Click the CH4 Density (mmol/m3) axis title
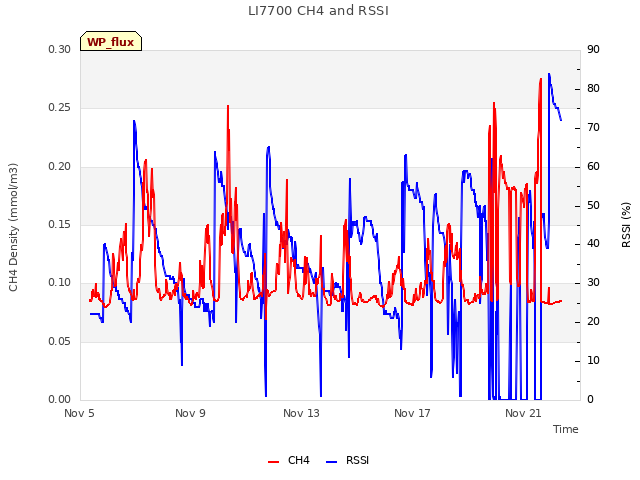This screenshot has height=480, width=640. (x=13, y=227)
